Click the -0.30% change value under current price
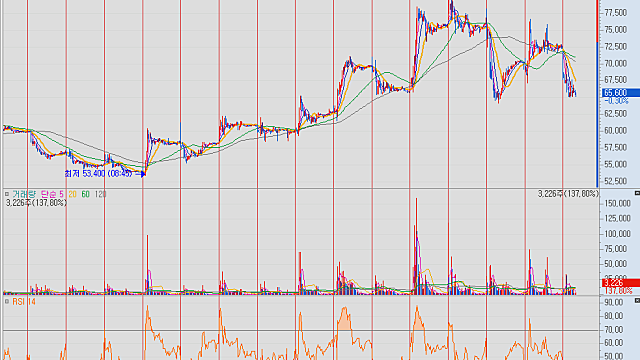The height and width of the screenshot is (360, 640). point(616,101)
